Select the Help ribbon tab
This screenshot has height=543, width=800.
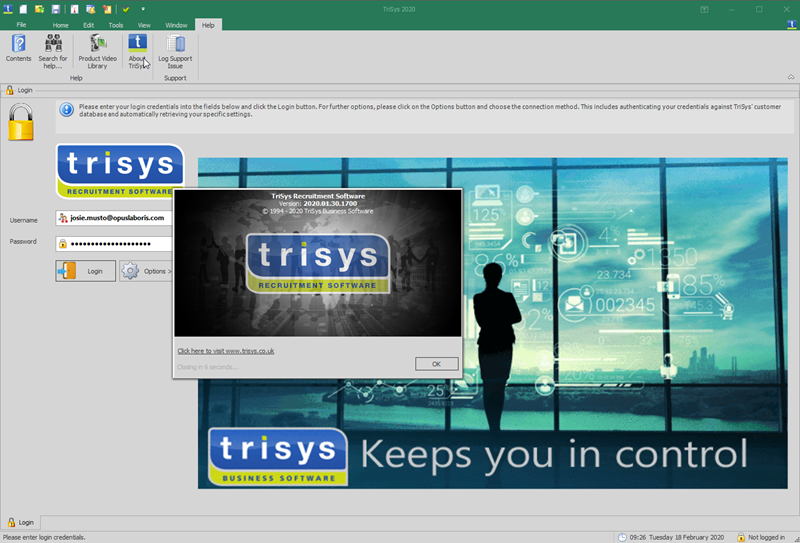(208, 25)
